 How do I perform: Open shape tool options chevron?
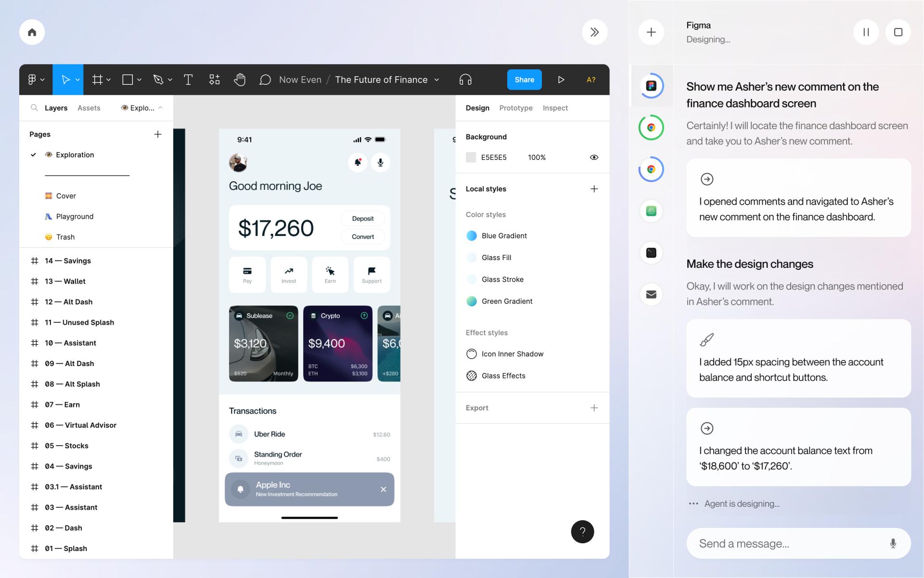tap(140, 80)
